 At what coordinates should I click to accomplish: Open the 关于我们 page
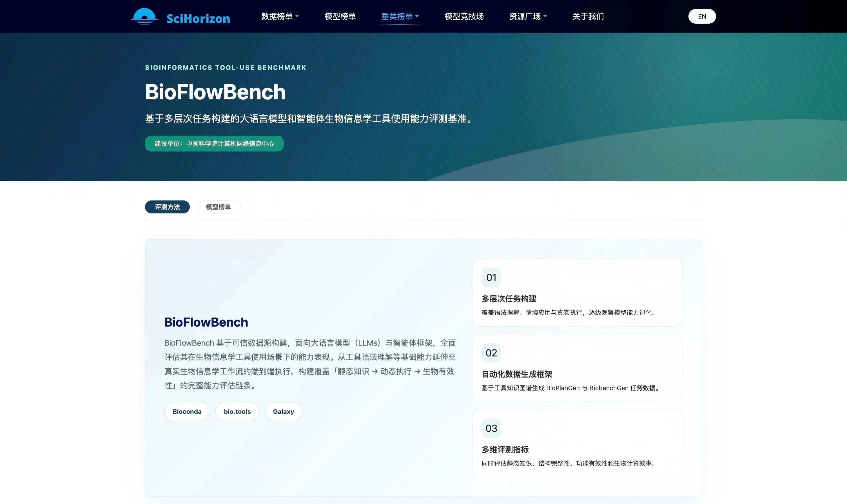coord(588,16)
